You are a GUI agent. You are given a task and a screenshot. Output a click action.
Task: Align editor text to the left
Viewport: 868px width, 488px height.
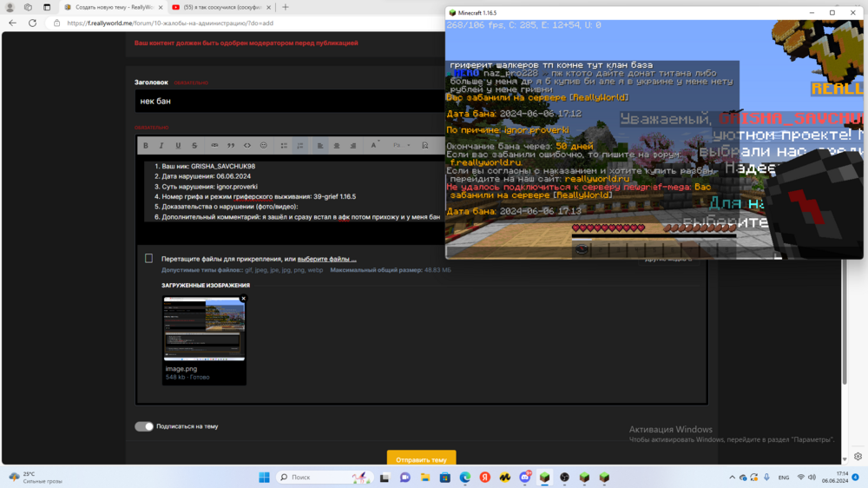tap(320, 146)
